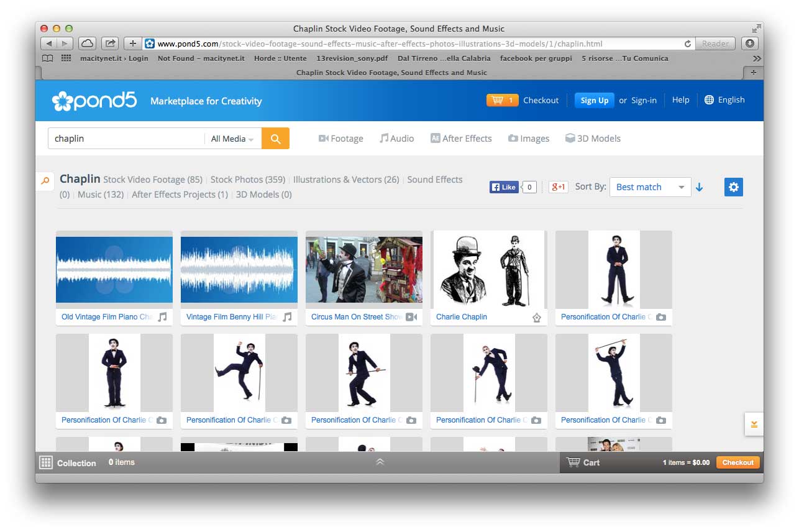This screenshot has height=532, width=799.
Task: Open the Collection grid icon
Action: coord(46,462)
